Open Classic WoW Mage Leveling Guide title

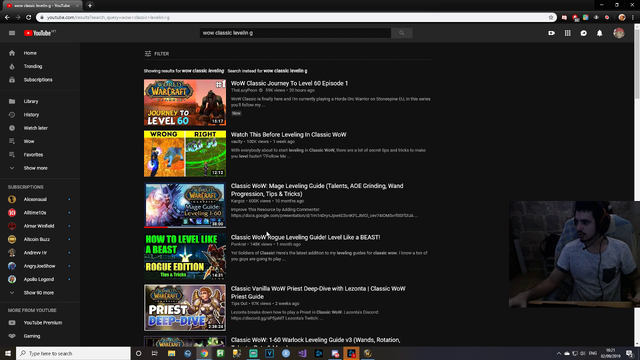pyautogui.click(x=317, y=190)
